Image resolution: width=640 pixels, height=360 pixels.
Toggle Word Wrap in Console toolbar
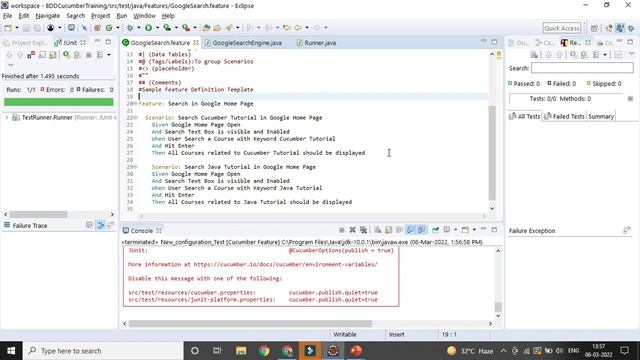click(399, 230)
